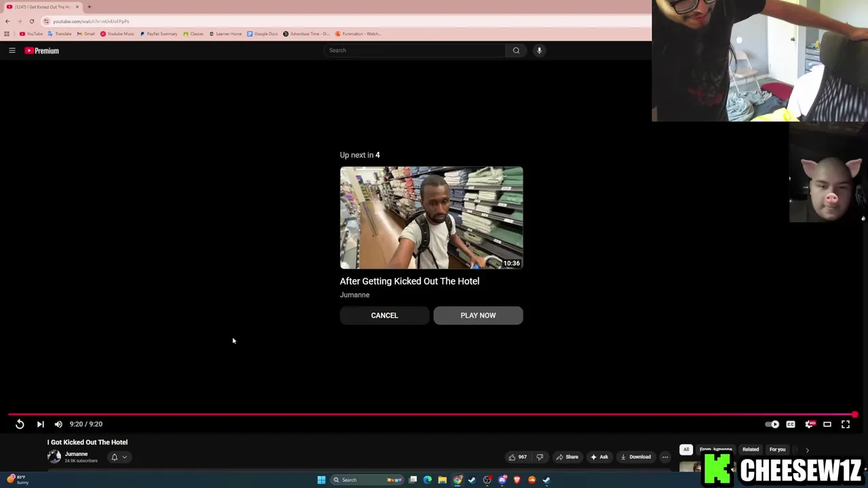Open the Translate bookmark
This screenshot has width=868, height=488.
(x=60, y=34)
